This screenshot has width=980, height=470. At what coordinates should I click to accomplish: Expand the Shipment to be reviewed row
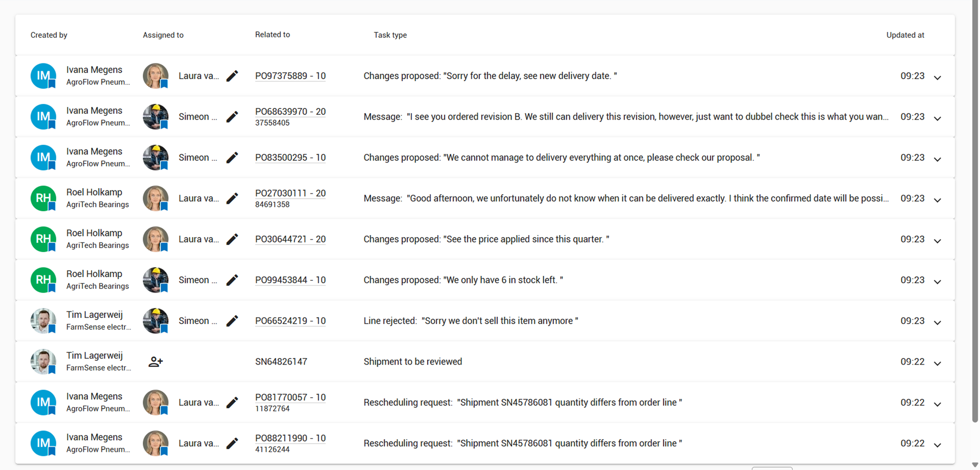pos(938,364)
